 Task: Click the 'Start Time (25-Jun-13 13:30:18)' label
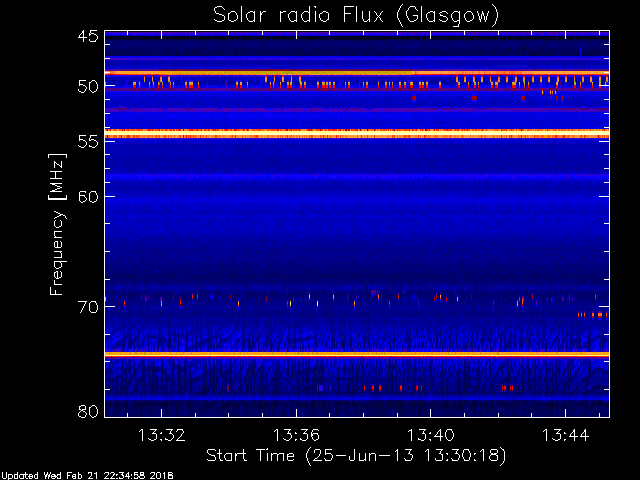pos(356,456)
